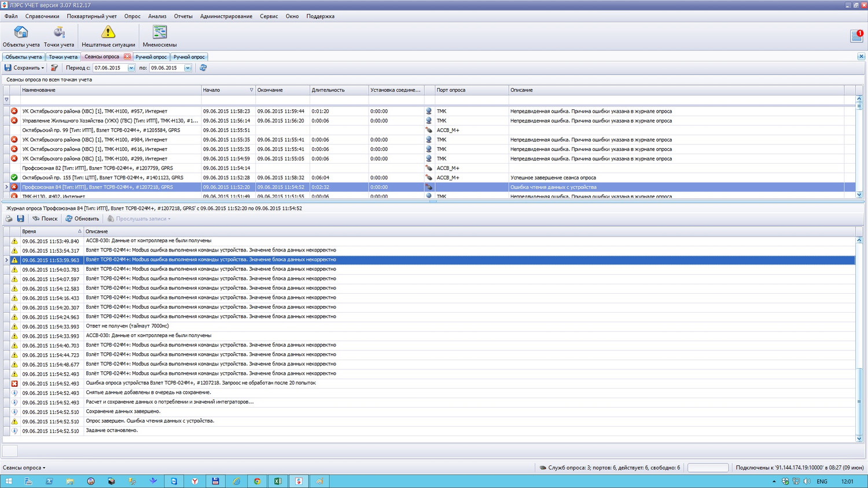Click the Порт опроса column header
The width and height of the screenshot is (868, 488).
pyautogui.click(x=471, y=90)
